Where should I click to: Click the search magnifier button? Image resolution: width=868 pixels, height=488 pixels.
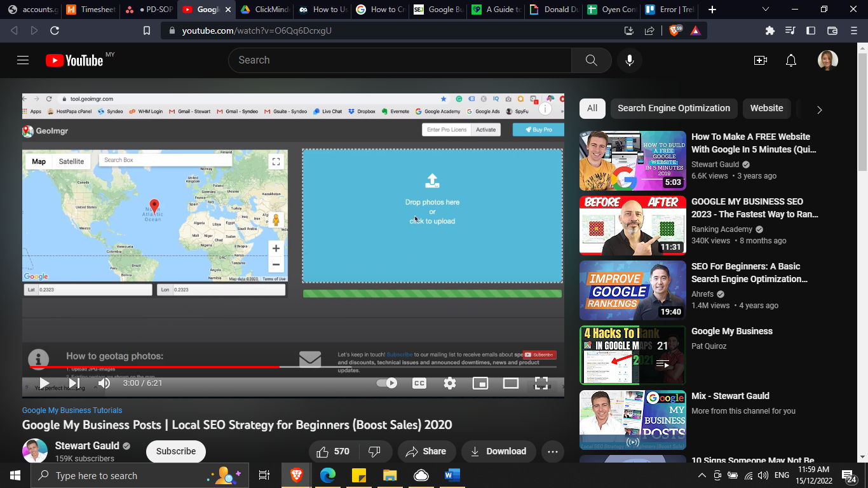coord(591,60)
